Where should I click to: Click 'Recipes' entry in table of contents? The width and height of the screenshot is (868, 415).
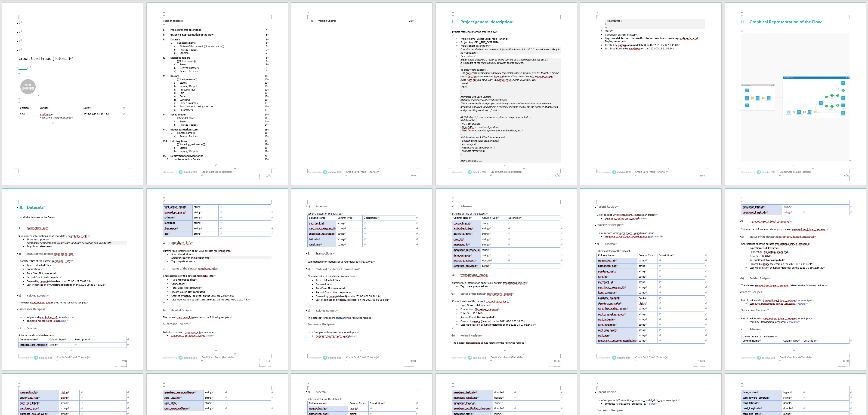coord(175,76)
